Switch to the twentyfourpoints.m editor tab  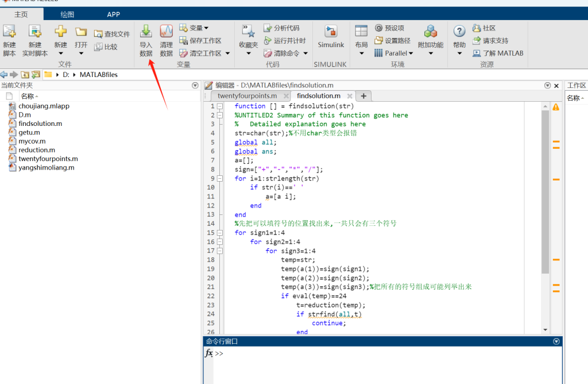pyautogui.click(x=247, y=96)
